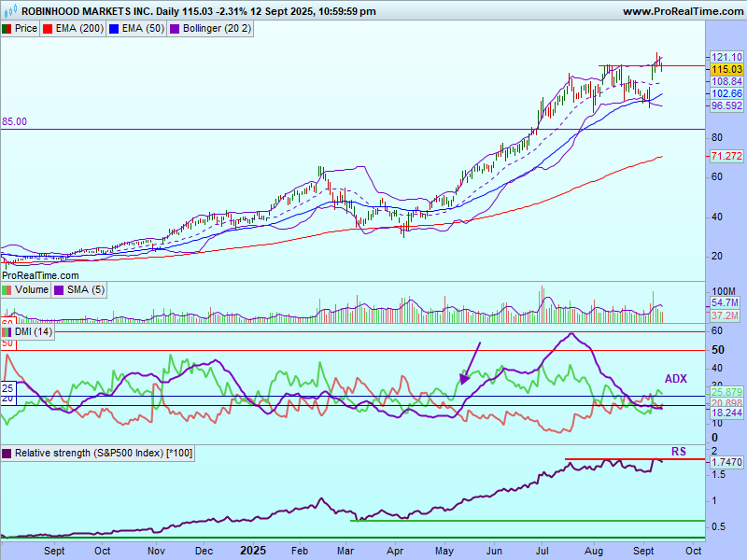The image size is (747, 560).
Task: Open the Price settings label
Action: click(26, 29)
